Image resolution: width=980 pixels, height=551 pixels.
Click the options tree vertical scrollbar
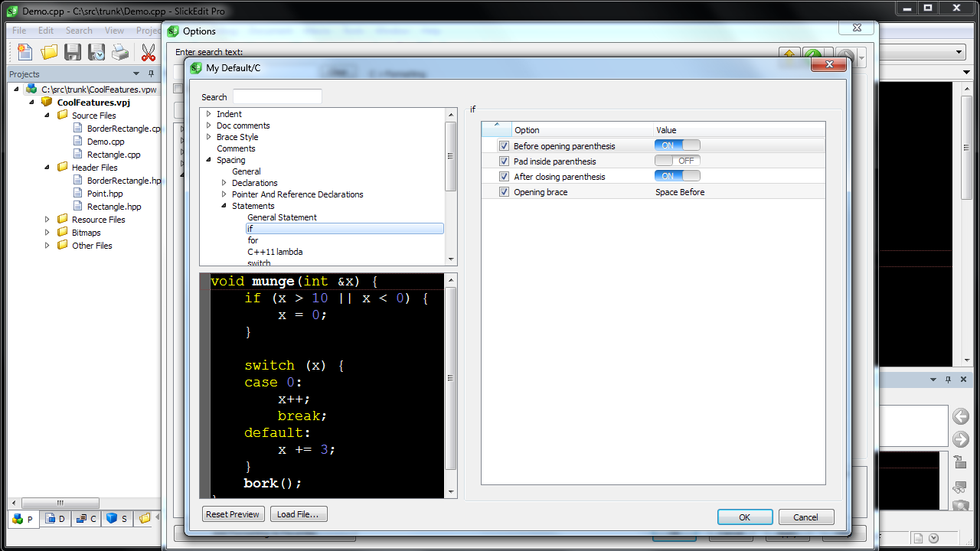(x=451, y=187)
